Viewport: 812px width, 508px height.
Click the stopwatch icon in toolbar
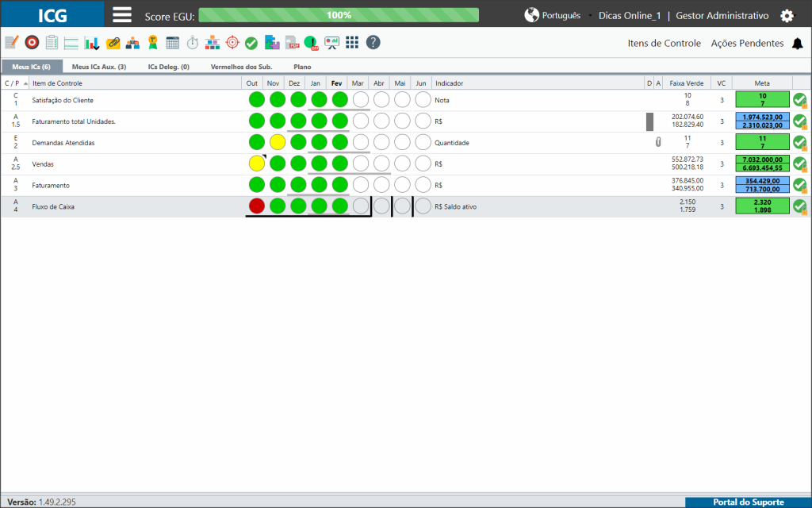pos(193,43)
